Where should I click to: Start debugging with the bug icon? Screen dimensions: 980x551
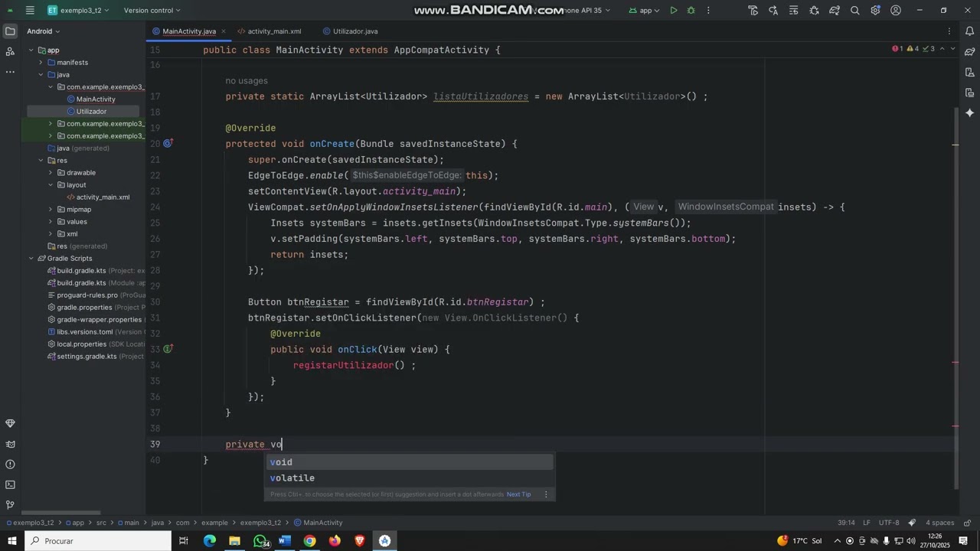tap(691, 11)
